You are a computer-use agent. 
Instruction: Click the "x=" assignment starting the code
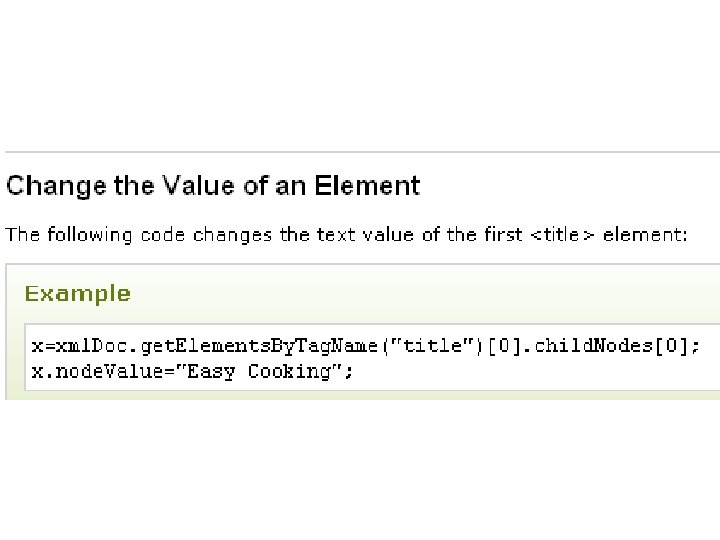[43, 346]
